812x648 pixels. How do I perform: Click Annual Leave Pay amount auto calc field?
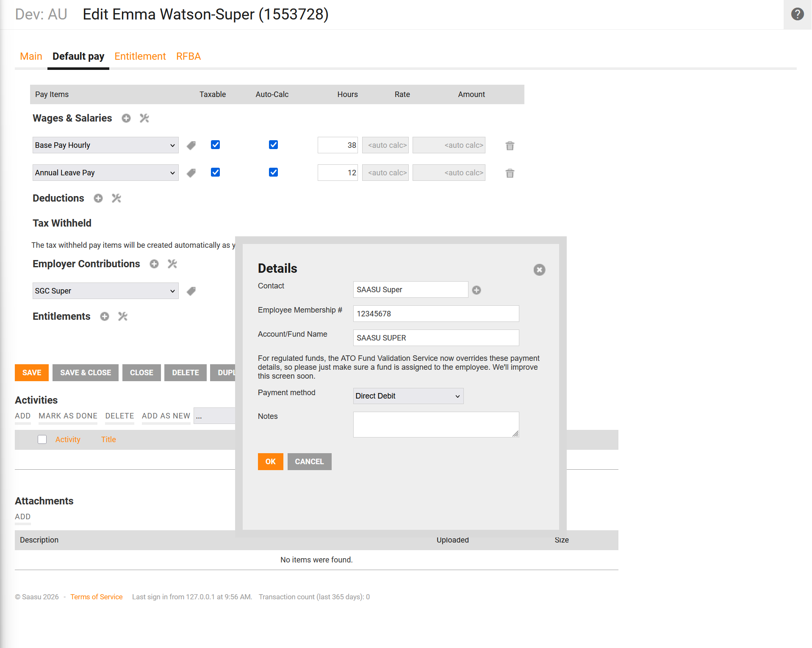(x=449, y=173)
